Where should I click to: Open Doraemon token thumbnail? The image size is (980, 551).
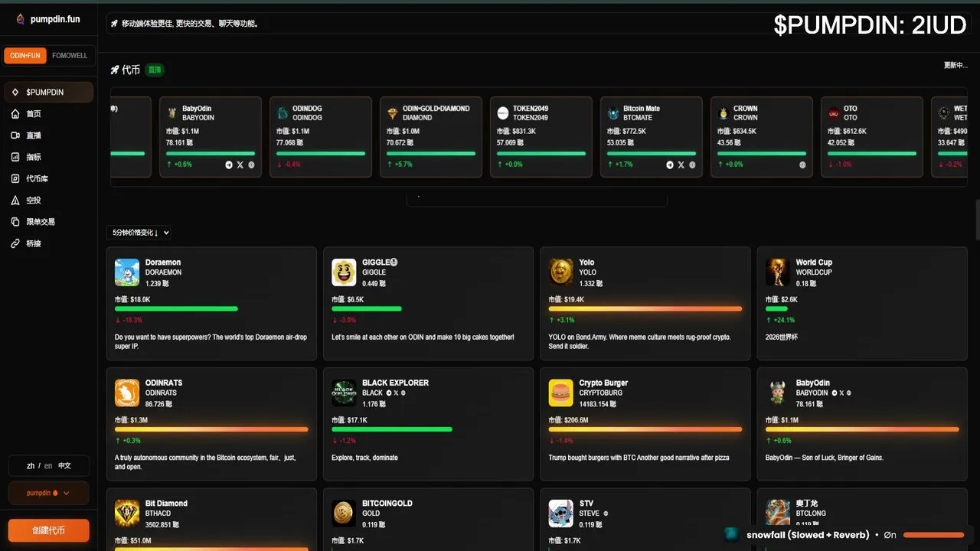click(x=127, y=272)
